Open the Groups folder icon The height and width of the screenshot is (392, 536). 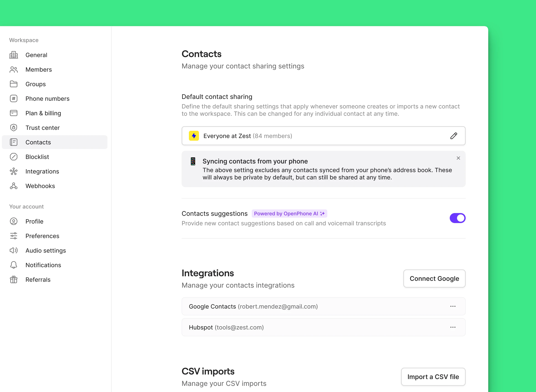click(13, 84)
